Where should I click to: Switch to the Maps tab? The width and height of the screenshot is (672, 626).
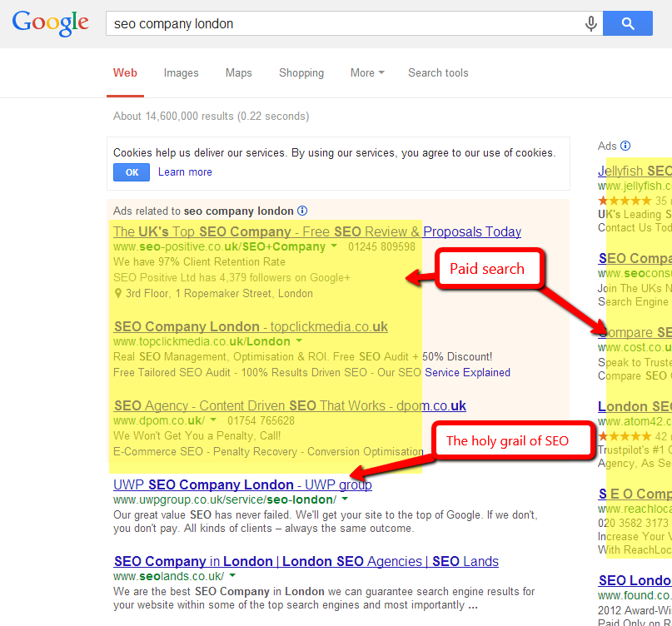[239, 73]
